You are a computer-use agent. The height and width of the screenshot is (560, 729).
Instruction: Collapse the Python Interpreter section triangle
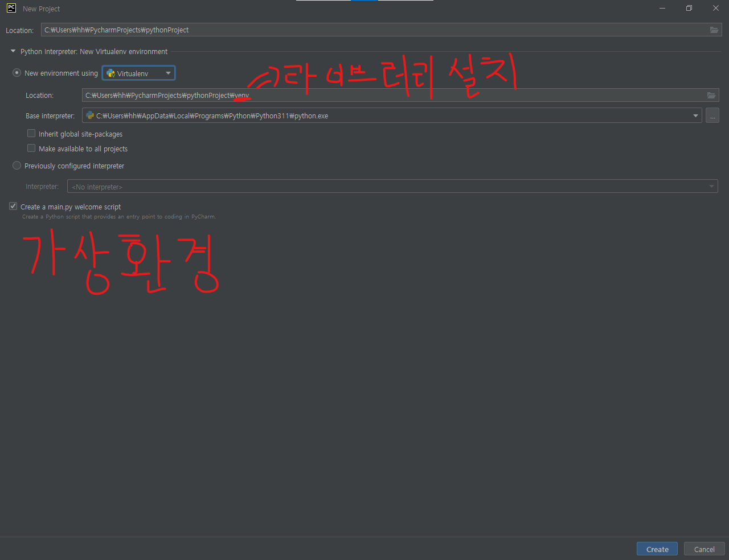pyautogui.click(x=13, y=51)
